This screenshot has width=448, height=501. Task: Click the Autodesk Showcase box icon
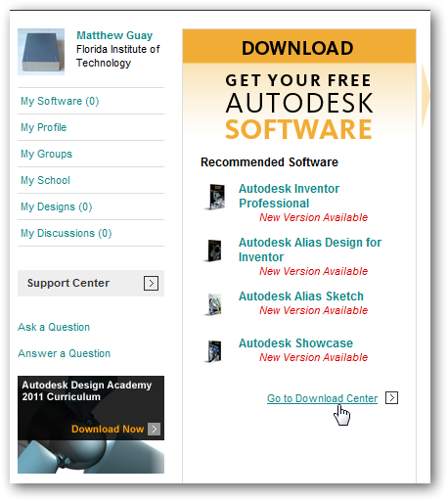[213, 351]
